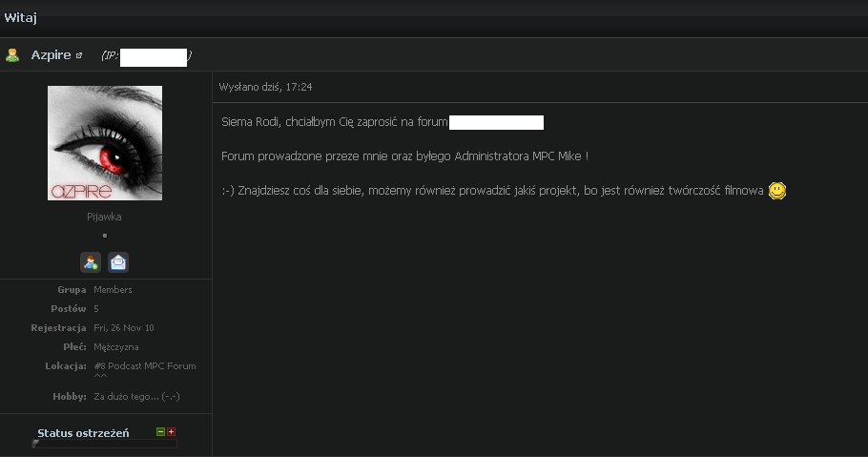Click the 'Grupa' label
This screenshot has height=457, width=868.
72,290
